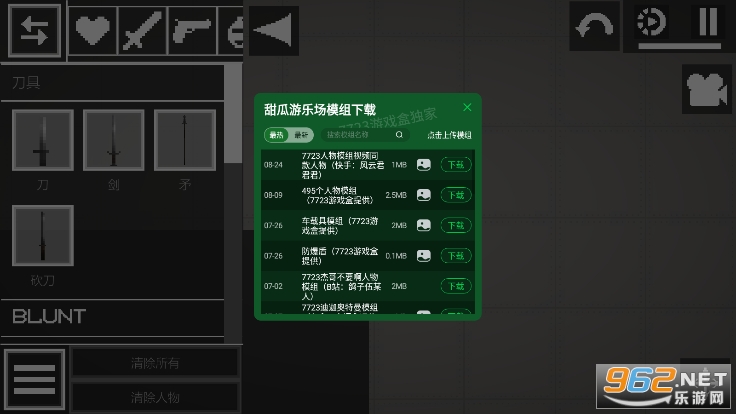736x414 pixels.
Task: Click the mod name search field
Action: (365, 135)
